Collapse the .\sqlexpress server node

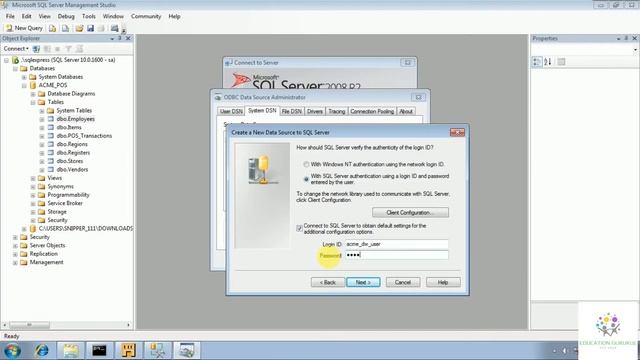pos(7,60)
